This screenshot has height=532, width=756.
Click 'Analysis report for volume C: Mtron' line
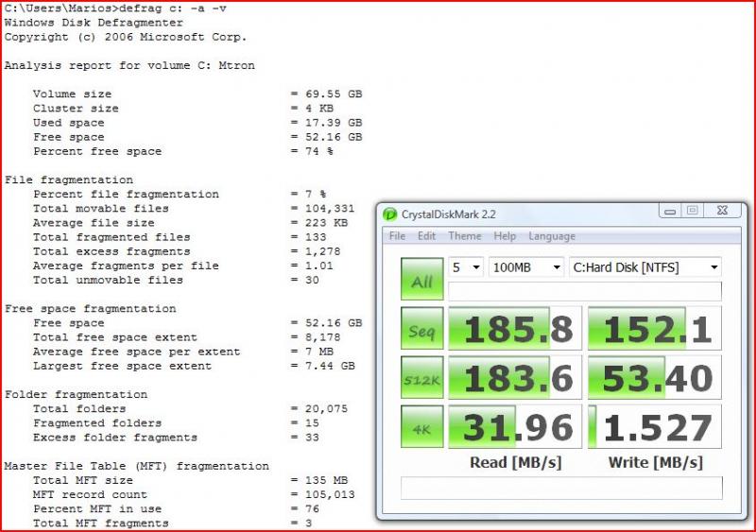(x=129, y=65)
